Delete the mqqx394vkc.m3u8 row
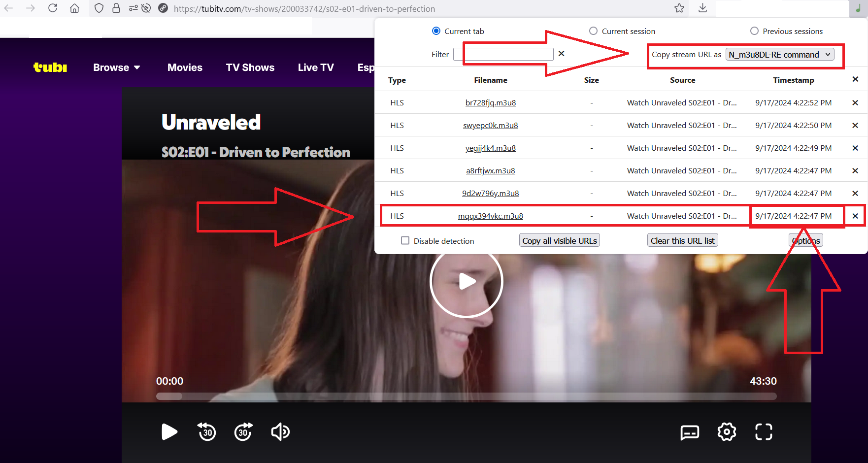 (855, 216)
